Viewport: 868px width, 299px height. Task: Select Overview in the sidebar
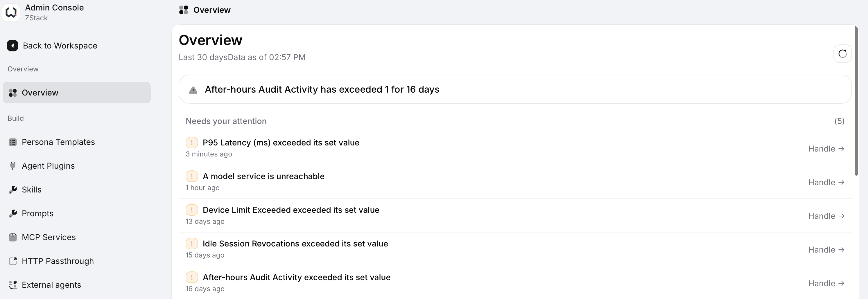(76, 93)
